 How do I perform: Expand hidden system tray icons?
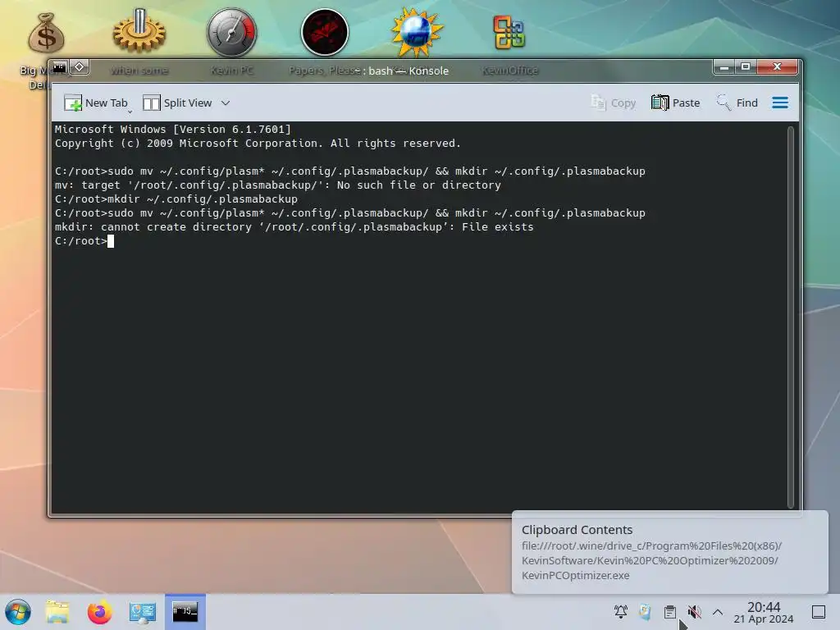[x=718, y=612]
